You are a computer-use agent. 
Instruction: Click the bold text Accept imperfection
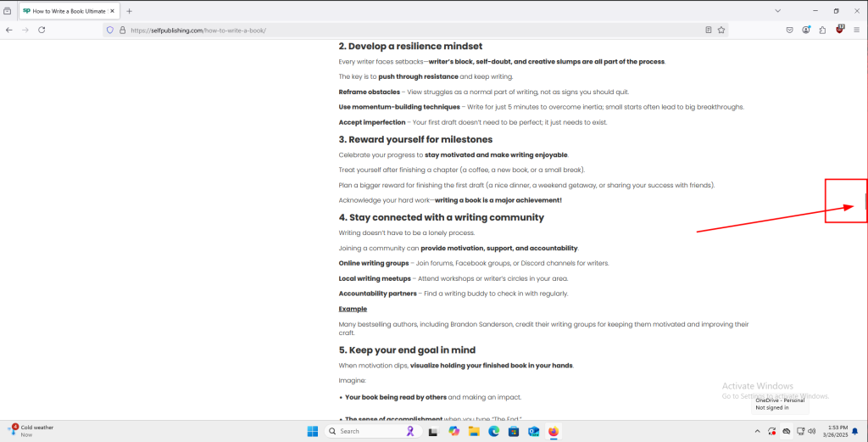point(372,122)
